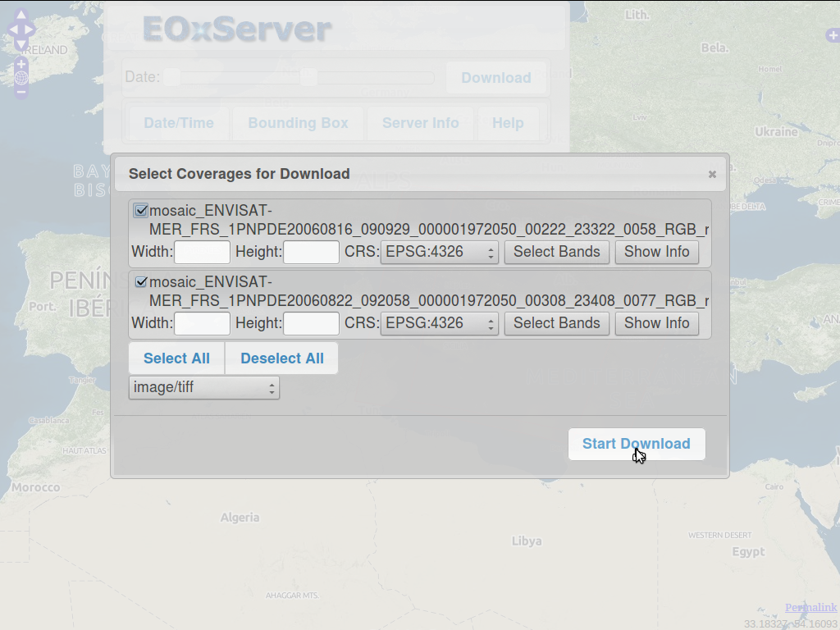The height and width of the screenshot is (630, 840).
Task: Open the layer switcher plus icon
Action: click(x=833, y=35)
